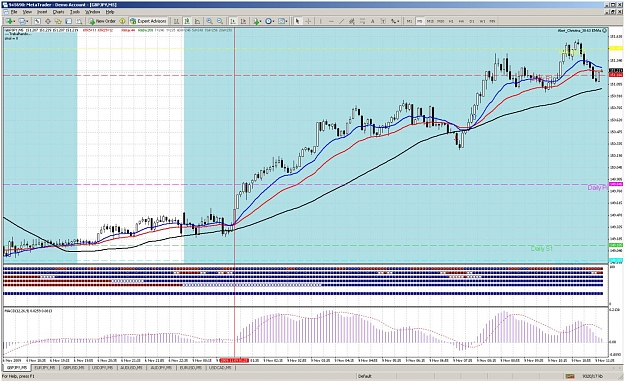Select the Cursor arrow tool

click(x=297, y=21)
